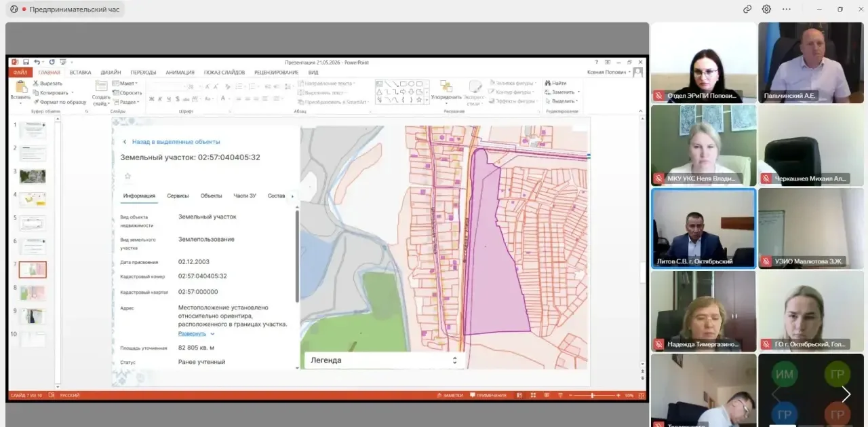This screenshot has height=427, width=868.
Task: Open the Объекты tab in parcel panel
Action: click(x=211, y=196)
